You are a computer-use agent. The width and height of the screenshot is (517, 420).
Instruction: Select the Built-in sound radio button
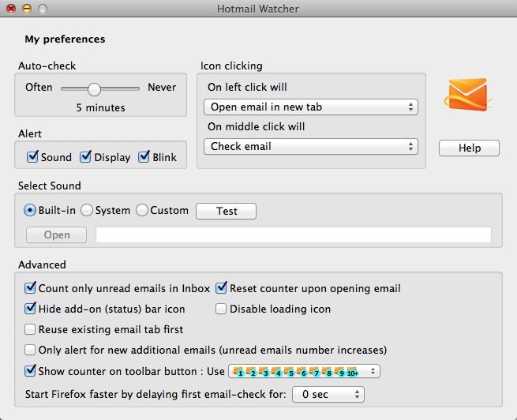30,210
